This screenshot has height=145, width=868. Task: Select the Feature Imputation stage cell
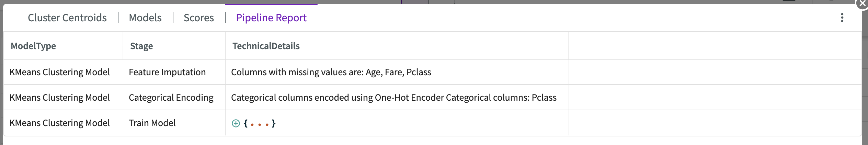pyautogui.click(x=174, y=72)
